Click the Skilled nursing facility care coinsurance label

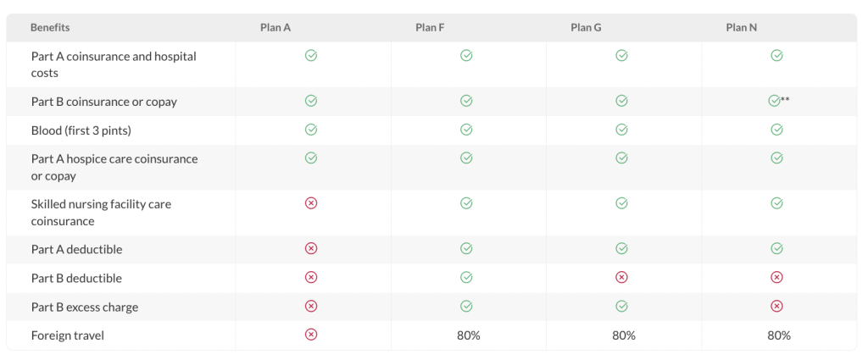coord(102,213)
